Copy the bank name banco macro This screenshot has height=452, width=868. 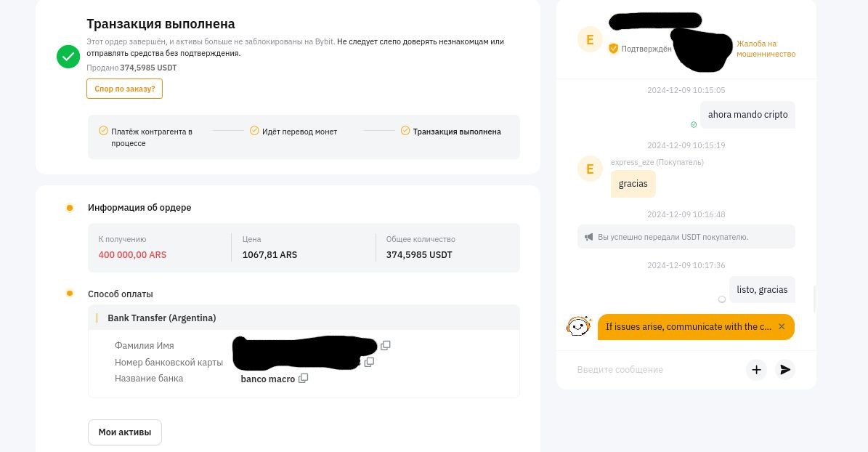[303, 379]
